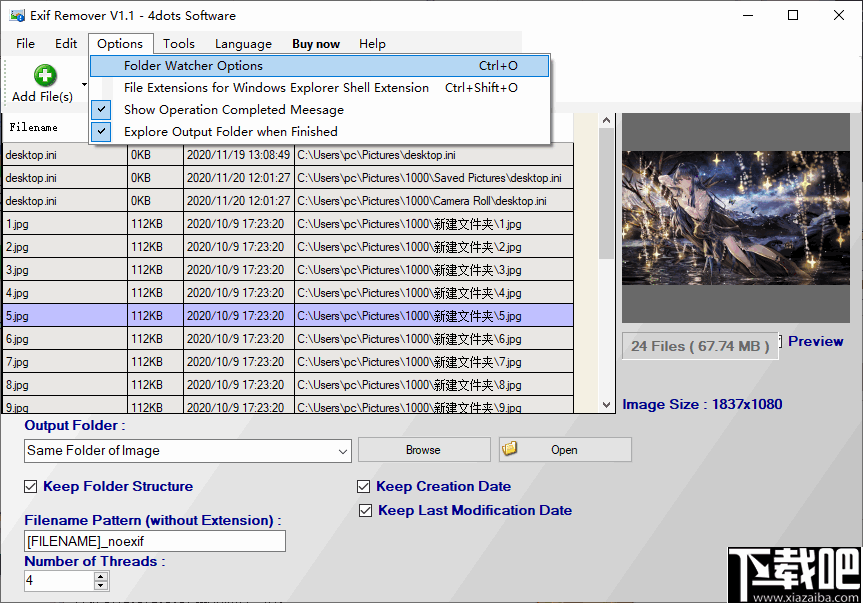
Task: Expand the file list vertical scrollbar up arrow
Action: [606, 119]
